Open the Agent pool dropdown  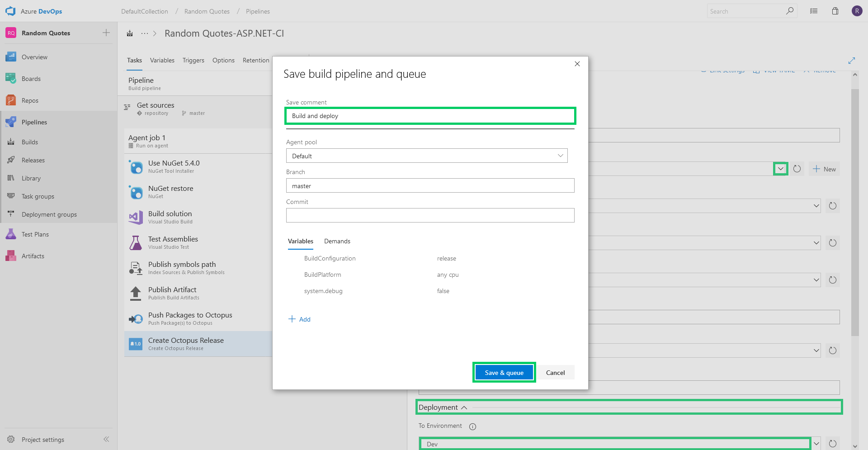point(427,156)
